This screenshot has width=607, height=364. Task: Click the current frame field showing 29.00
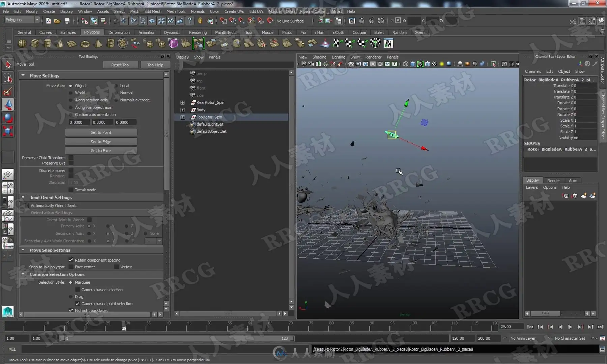click(x=511, y=327)
